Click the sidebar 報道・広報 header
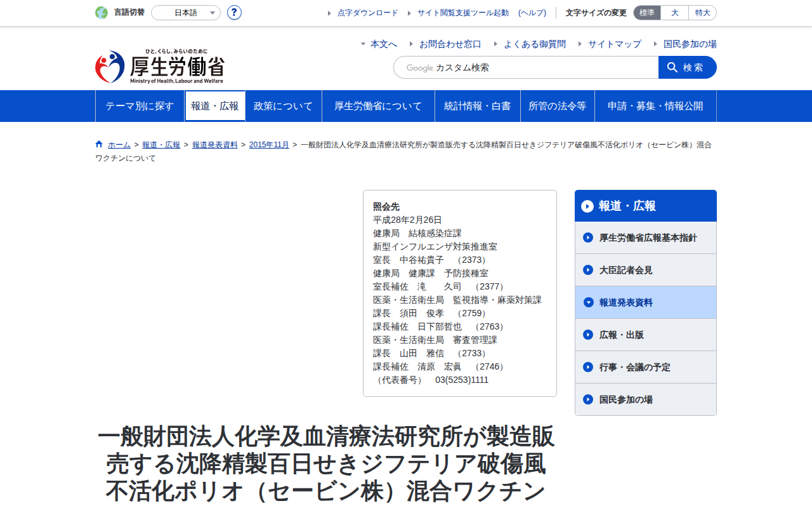Viewport: 812px width, 508px height. (646, 206)
